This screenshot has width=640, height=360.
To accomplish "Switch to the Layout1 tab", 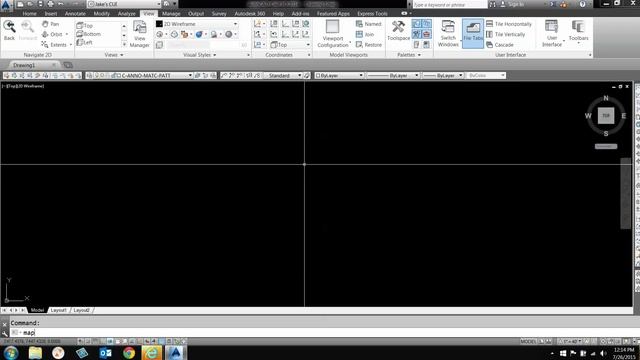I will point(58,310).
